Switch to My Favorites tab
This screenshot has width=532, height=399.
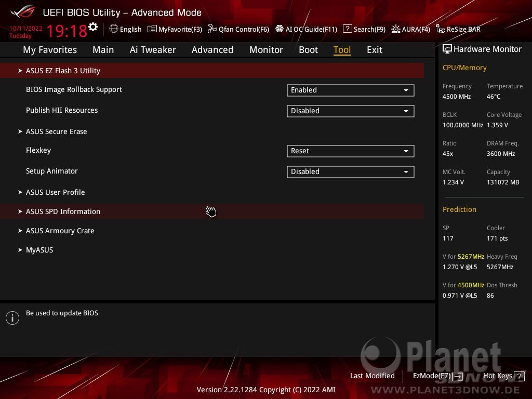pos(50,50)
